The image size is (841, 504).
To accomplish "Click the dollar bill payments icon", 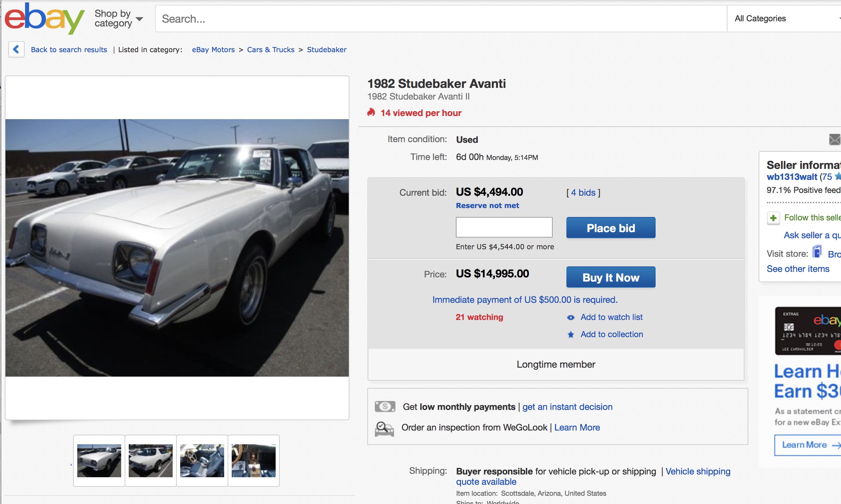I will pyautogui.click(x=385, y=407).
